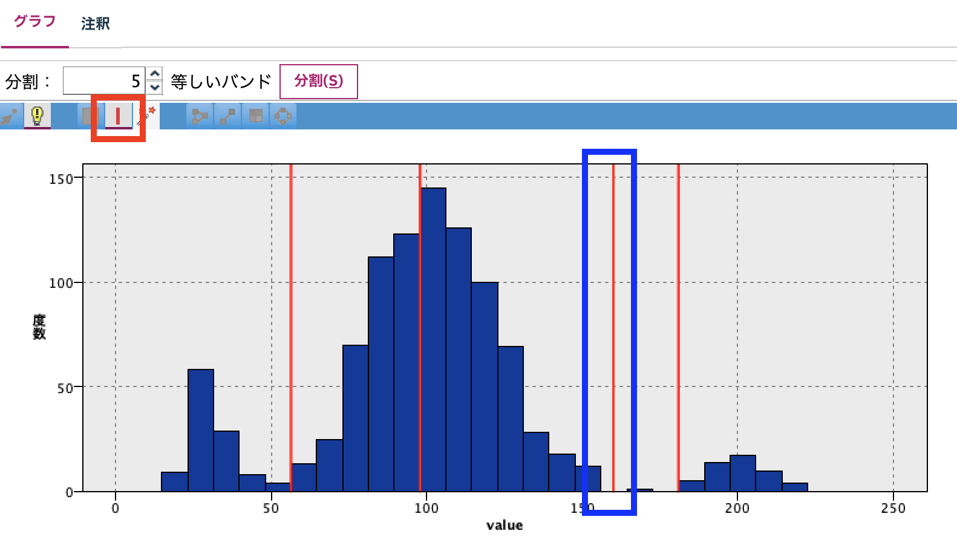Click the grayed linked-nodes graph icon
The image size is (957, 560).
[x=200, y=116]
